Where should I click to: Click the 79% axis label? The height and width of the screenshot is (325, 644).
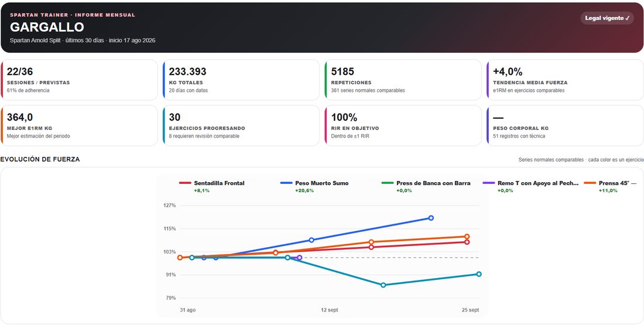(171, 298)
